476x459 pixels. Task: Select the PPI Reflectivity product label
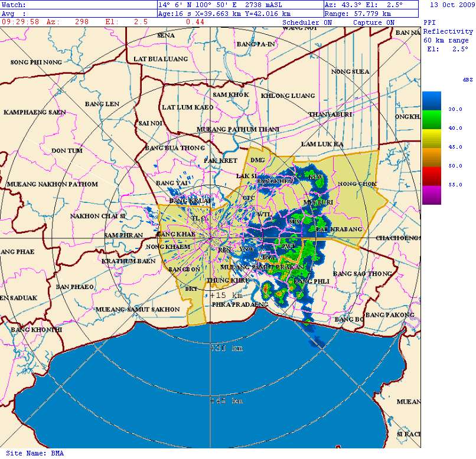(x=448, y=31)
